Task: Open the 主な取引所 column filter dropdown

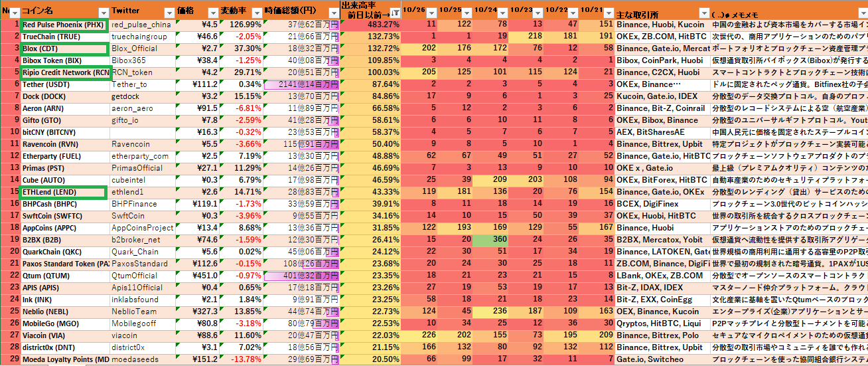Action: click(703, 13)
